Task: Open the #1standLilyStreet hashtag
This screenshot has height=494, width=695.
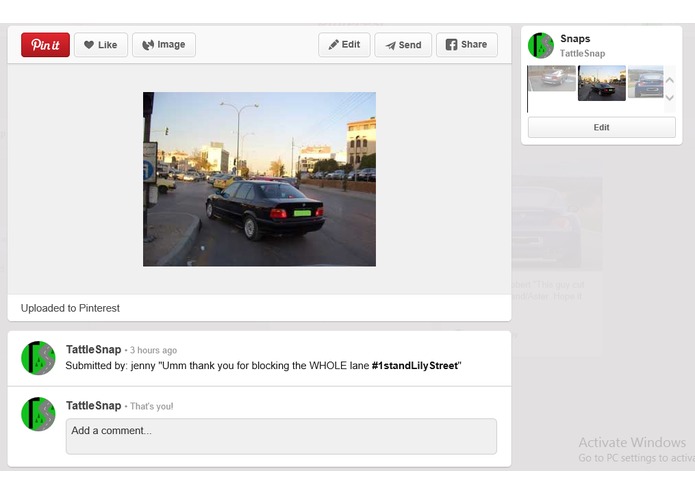Action: 414,366
